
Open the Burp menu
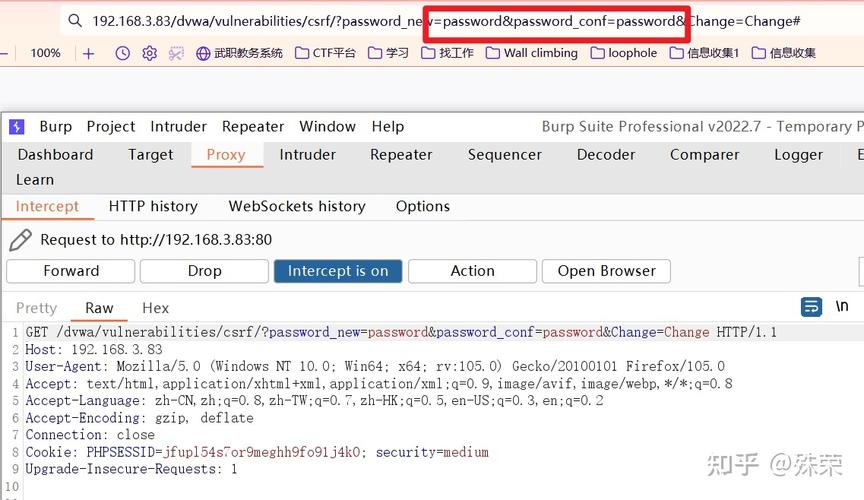tap(56, 127)
